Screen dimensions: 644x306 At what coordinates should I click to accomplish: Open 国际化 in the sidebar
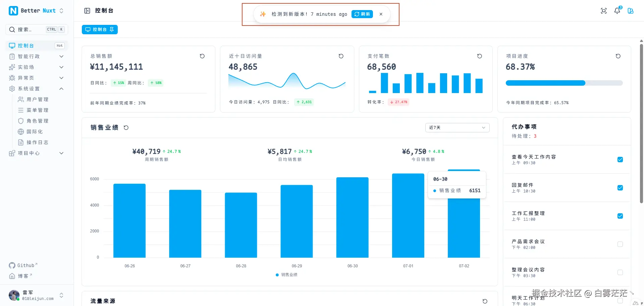tap(41, 132)
